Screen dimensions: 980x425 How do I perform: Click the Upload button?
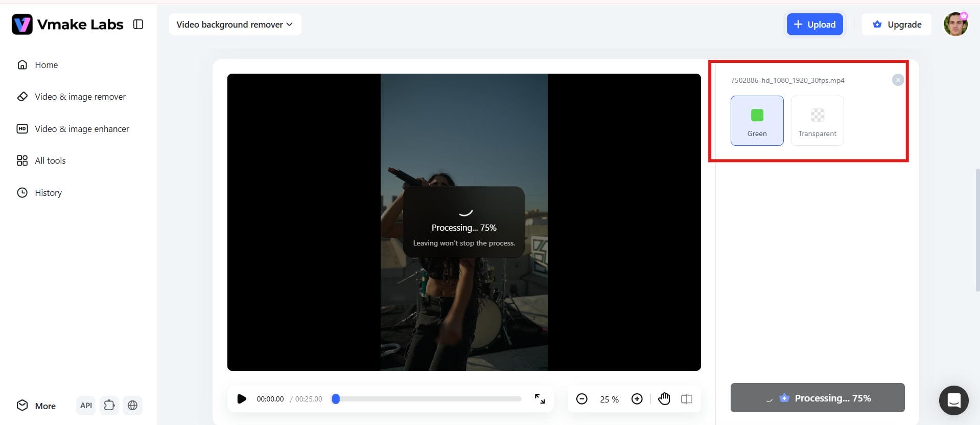click(814, 25)
